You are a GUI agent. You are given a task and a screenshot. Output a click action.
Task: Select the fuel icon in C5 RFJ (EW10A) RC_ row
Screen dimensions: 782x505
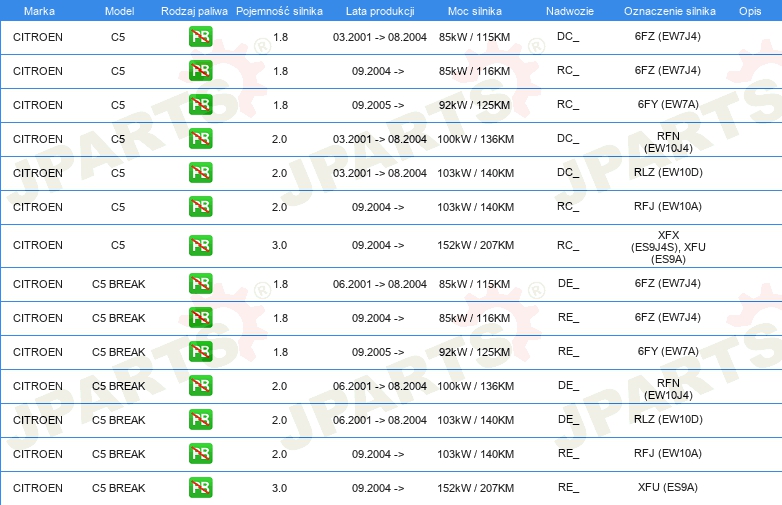click(x=200, y=206)
